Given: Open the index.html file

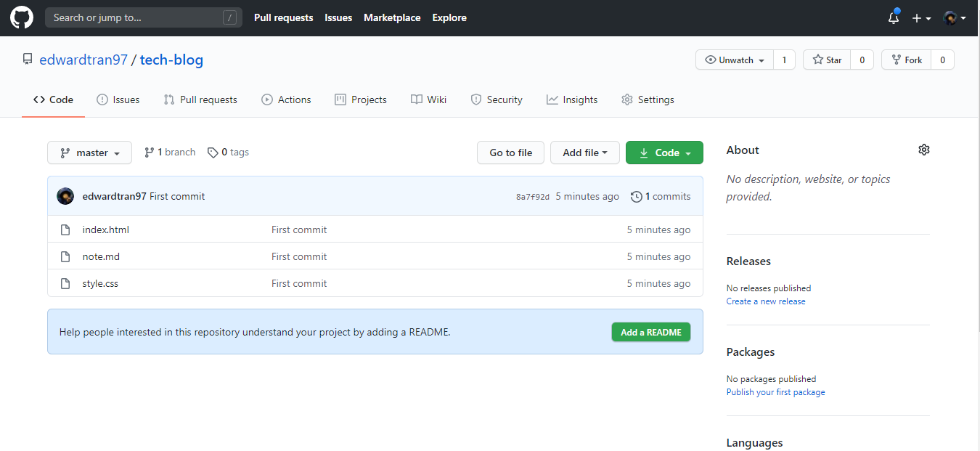Looking at the screenshot, I should 106,229.
